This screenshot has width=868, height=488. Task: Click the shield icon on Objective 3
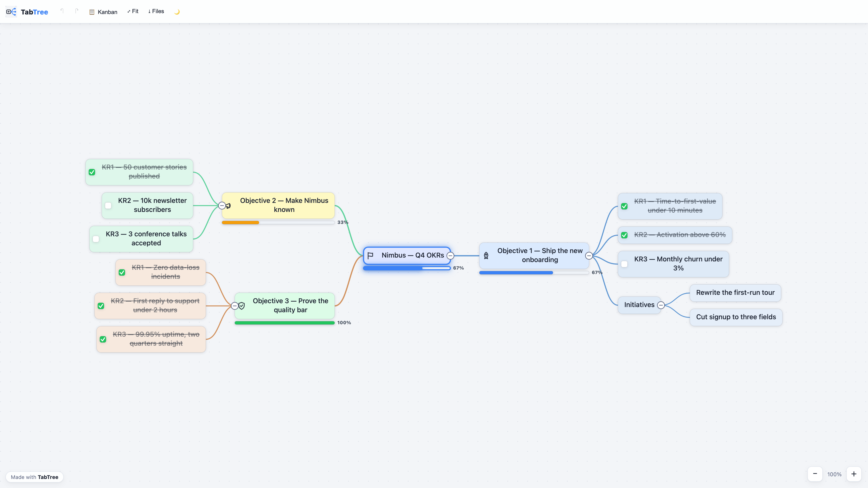click(242, 306)
